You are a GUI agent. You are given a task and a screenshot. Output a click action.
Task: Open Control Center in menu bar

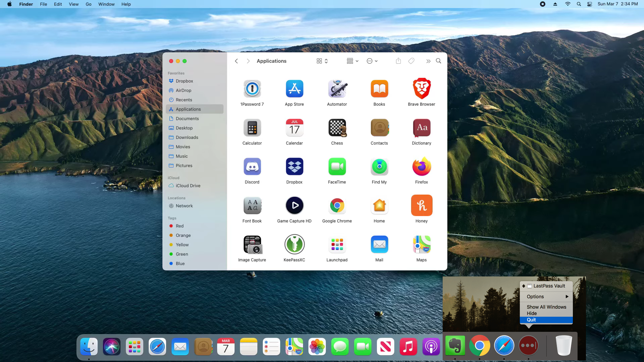589,4
